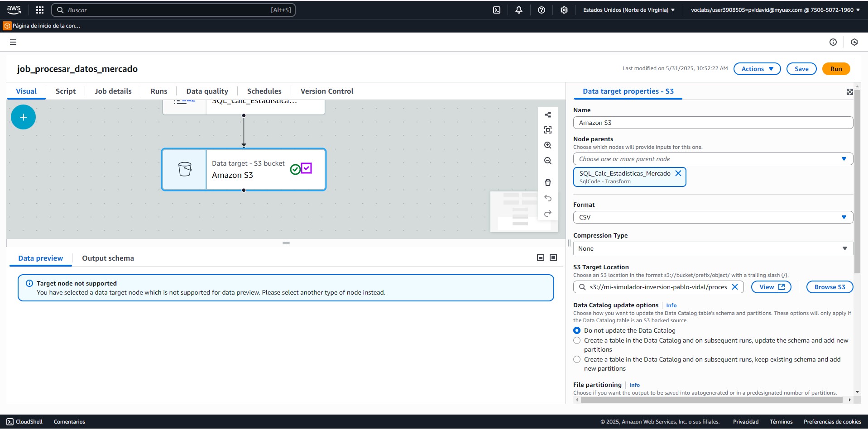This screenshot has width=868, height=429.
Task: Launch CloudShell from the top bar icon
Action: coord(497,10)
